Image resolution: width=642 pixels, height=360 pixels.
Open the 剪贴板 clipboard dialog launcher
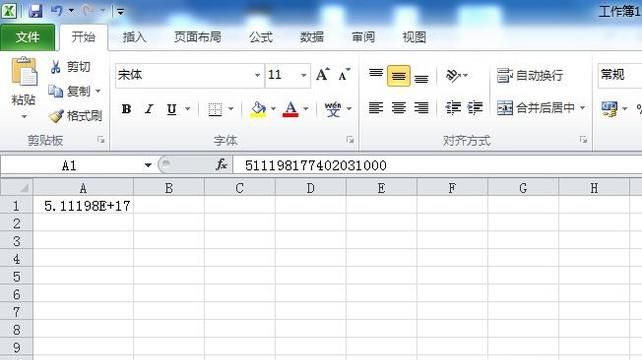(x=101, y=140)
